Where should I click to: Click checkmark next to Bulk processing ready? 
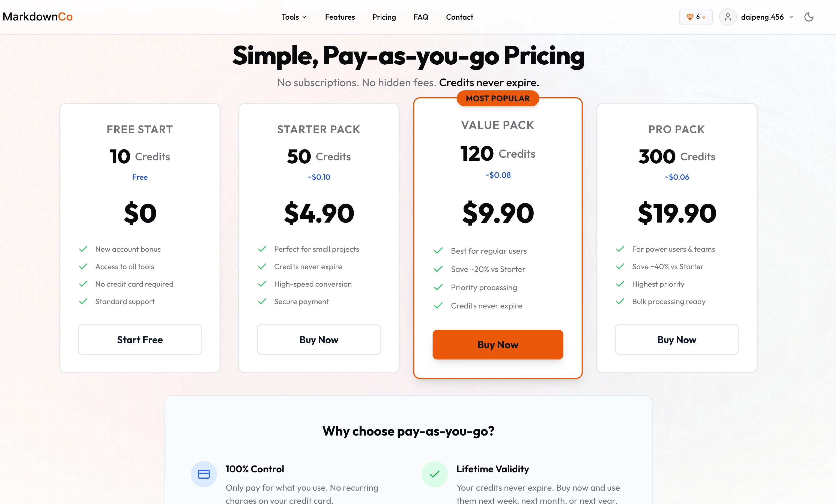pyautogui.click(x=620, y=301)
